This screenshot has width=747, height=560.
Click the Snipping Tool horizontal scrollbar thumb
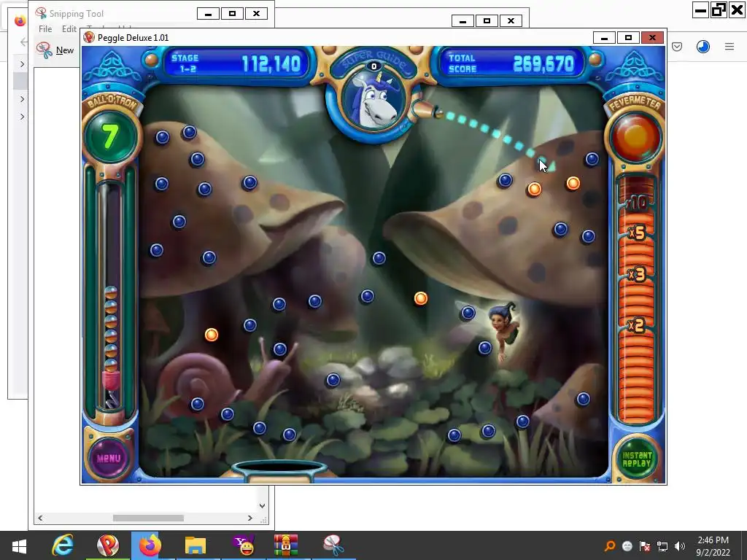(148, 518)
